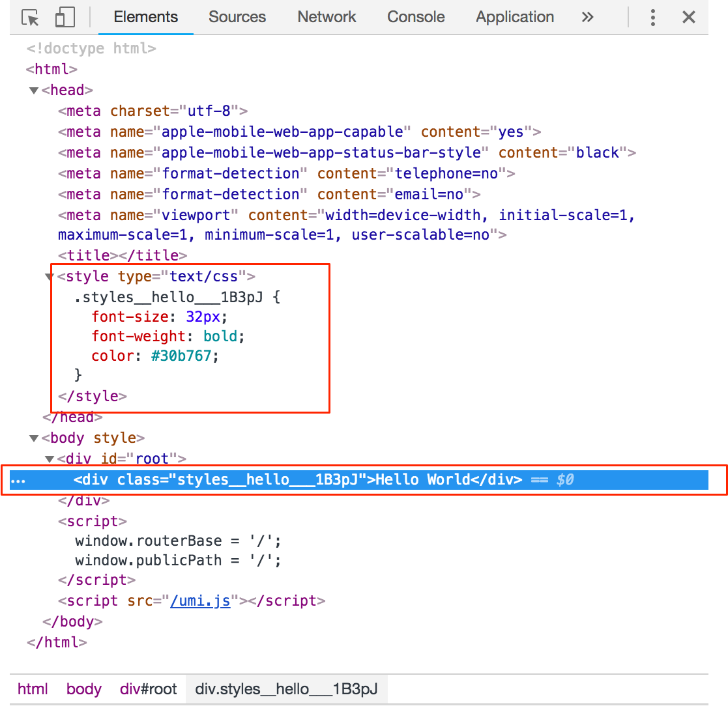This screenshot has width=728, height=706.
Task: Collapse the head element node
Action: [x=34, y=91]
